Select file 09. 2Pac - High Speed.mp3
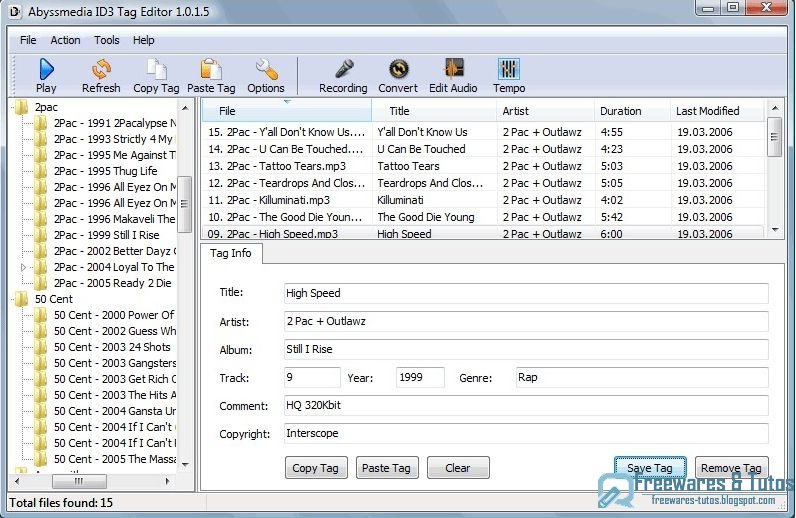This screenshot has height=518, width=796. tap(483, 233)
